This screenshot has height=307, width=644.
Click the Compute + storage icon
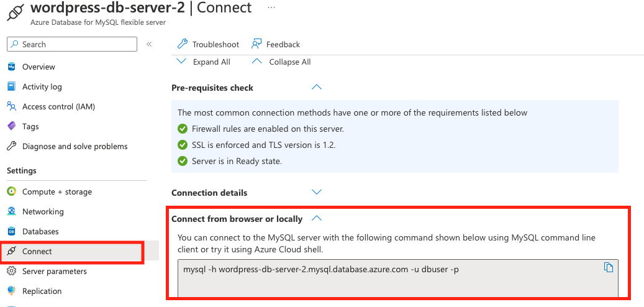11,191
